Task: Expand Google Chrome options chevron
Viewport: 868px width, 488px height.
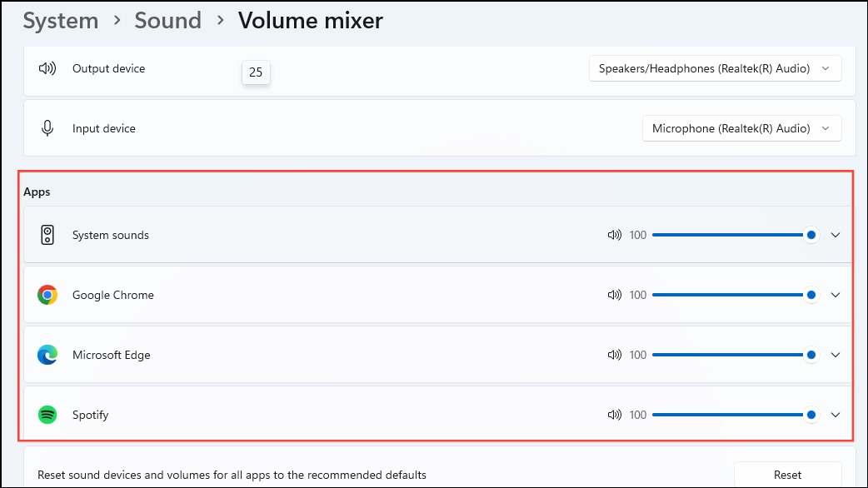Action: click(836, 295)
